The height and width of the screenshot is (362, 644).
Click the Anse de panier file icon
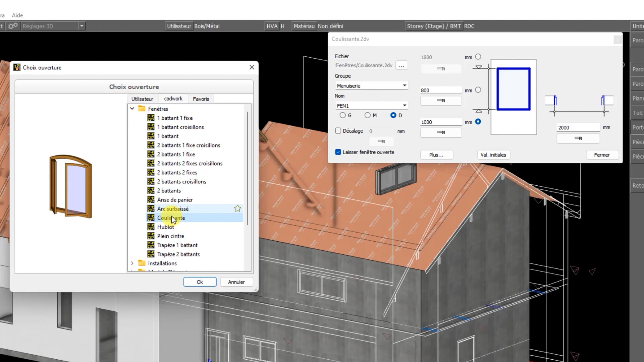[151, 200]
